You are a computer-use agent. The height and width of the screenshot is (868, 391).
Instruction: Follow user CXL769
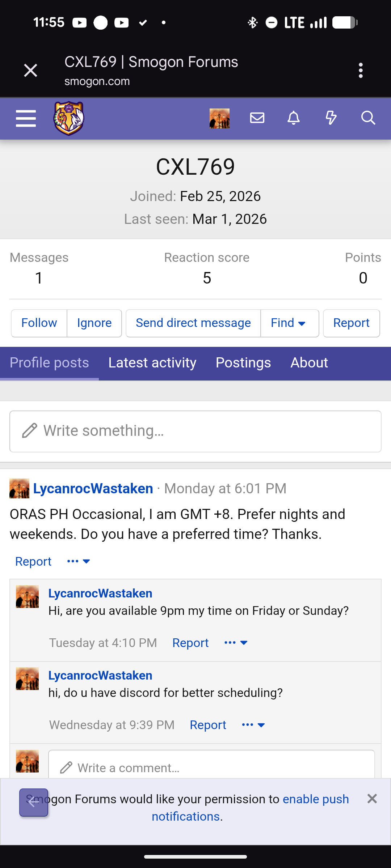[x=39, y=323]
